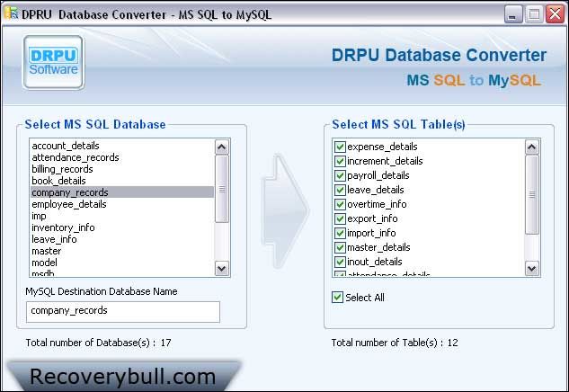Select the account_details database

point(122,146)
